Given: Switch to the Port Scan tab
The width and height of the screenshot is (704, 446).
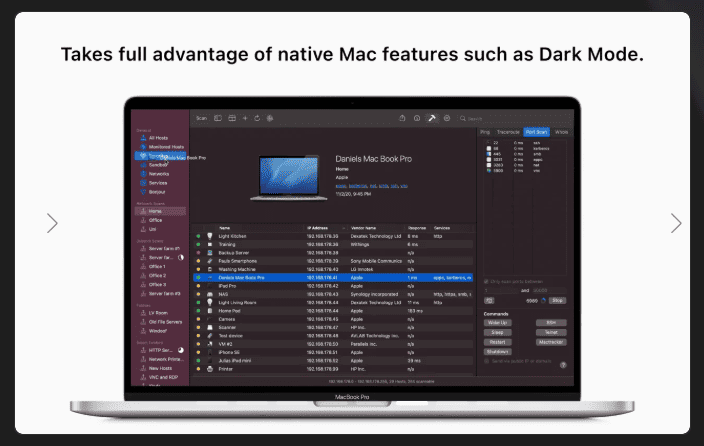Looking at the screenshot, I should click(537, 132).
